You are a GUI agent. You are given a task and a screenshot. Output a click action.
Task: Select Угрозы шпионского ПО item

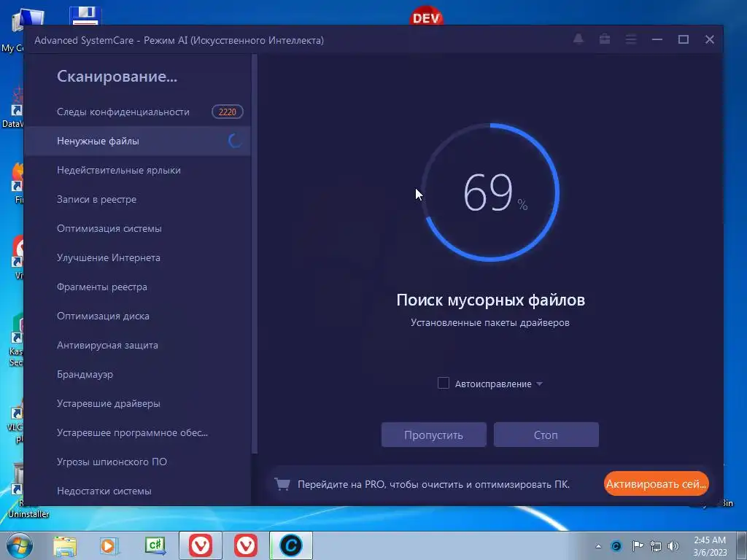coord(137,462)
